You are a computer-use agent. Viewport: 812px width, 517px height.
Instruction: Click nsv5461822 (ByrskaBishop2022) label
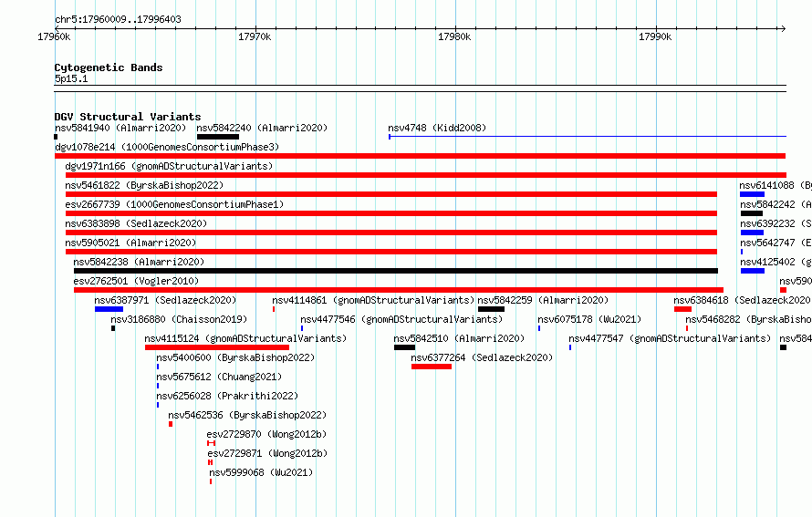coord(144,185)
